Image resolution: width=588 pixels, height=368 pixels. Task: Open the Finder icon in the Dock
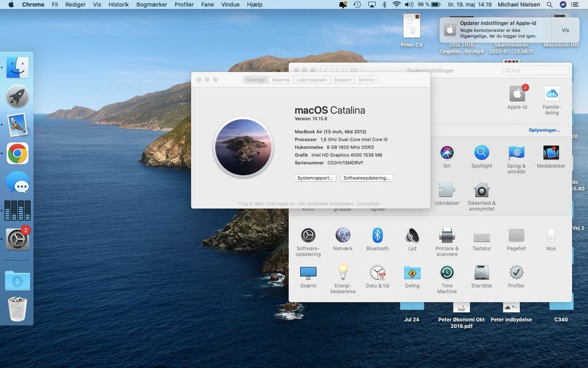17,67
